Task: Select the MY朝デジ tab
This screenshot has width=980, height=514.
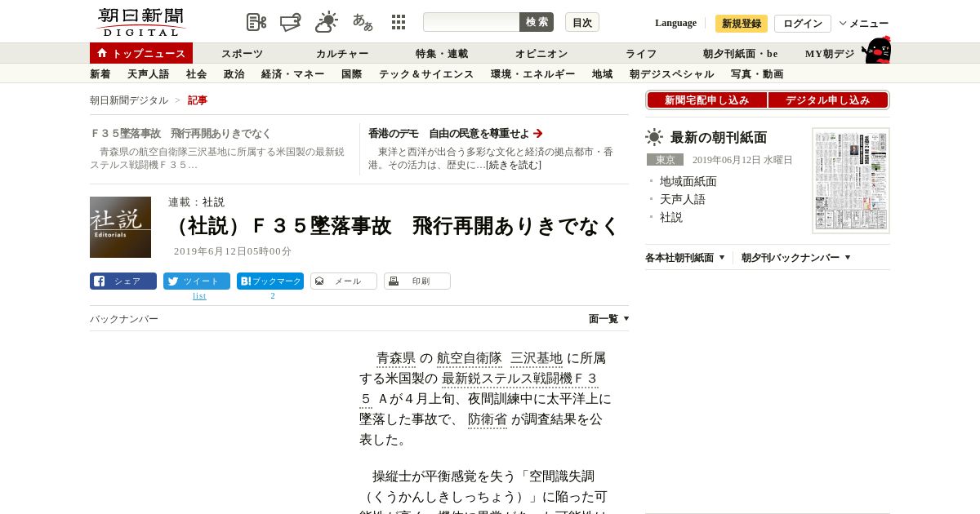Action: point(830,54)
